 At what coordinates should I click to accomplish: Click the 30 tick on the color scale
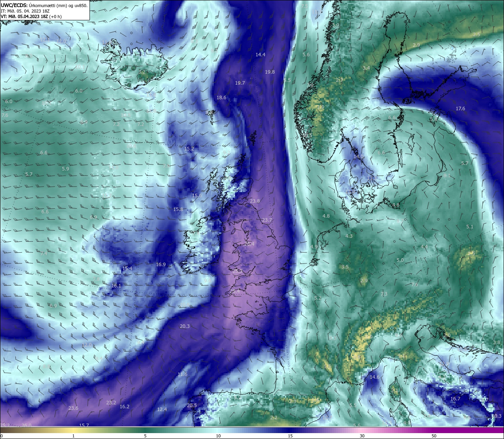click(x=362, y=436)
